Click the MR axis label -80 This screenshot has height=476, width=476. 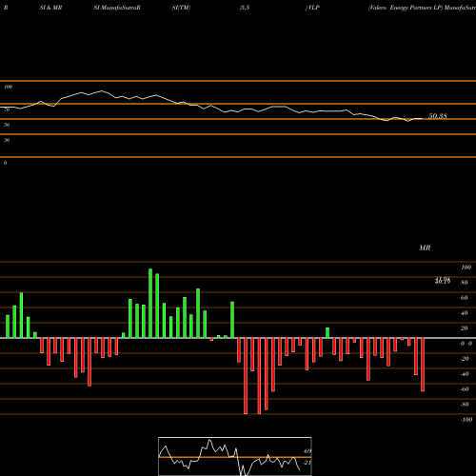(465, 405)
